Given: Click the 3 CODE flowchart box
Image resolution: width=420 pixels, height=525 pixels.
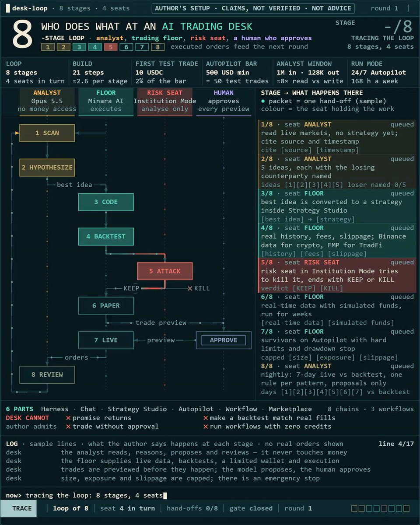Looking at the screenshot, I should pos(106,202).
